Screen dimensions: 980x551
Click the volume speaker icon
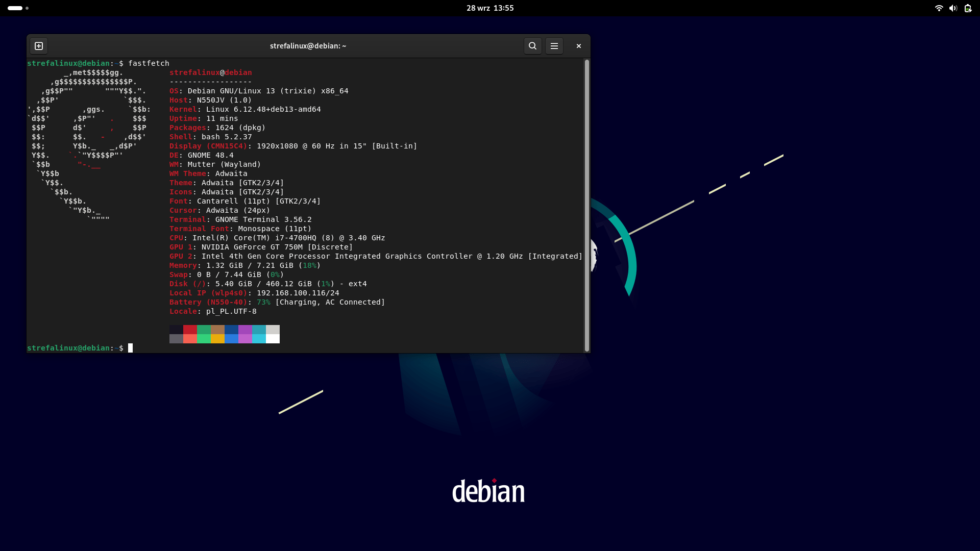(953, 8)
